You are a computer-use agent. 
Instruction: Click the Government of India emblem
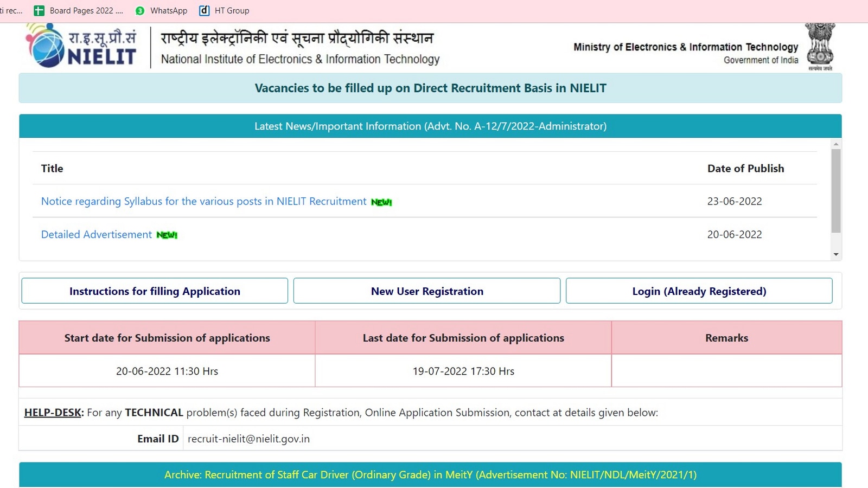point(820,46)
